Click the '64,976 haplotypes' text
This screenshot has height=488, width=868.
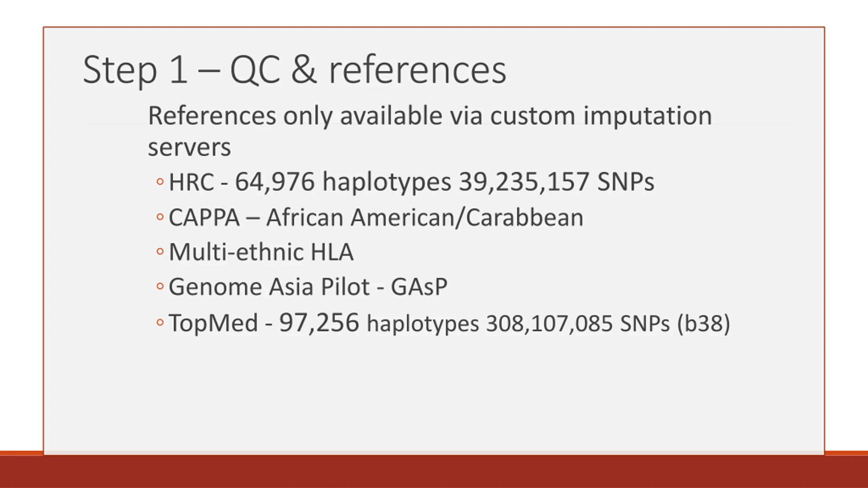(x=343, y=182)
